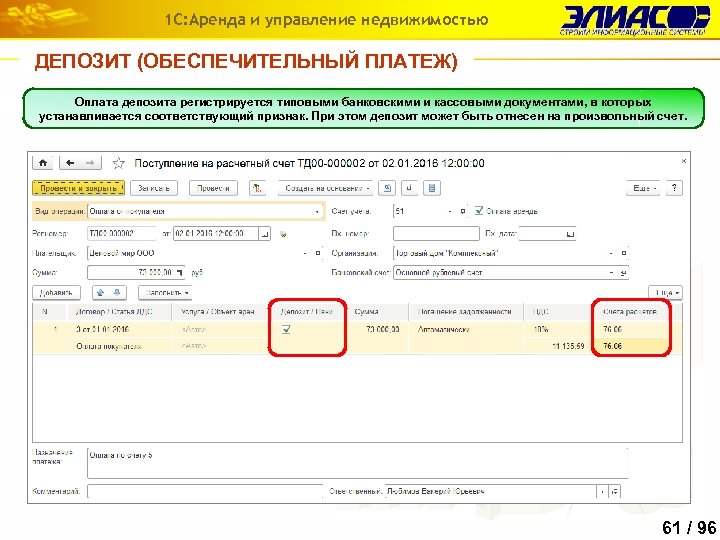Open calendar for the Вх. дата field
Screen dimensions: 720x540
tap(570, 234)
